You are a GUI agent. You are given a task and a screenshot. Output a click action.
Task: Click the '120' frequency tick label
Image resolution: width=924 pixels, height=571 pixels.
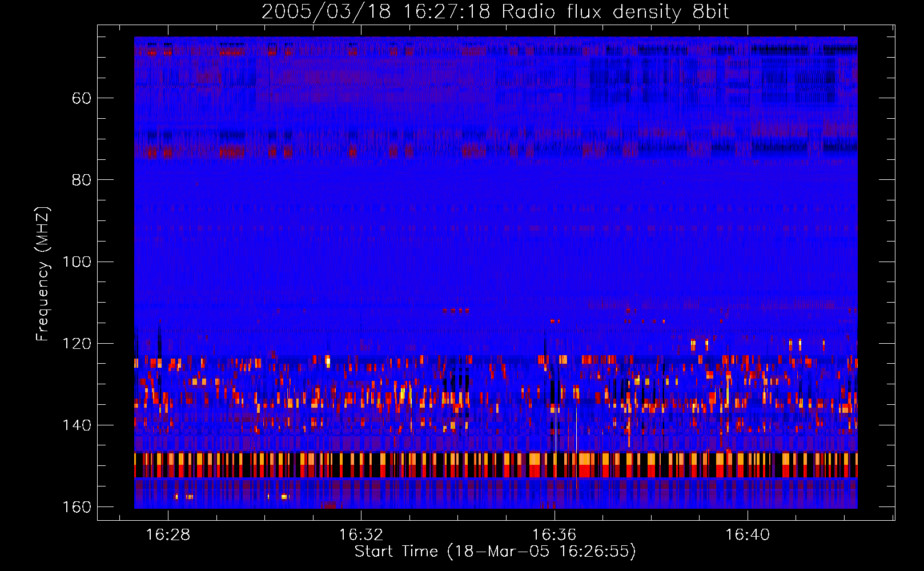[x=77, y=343]
